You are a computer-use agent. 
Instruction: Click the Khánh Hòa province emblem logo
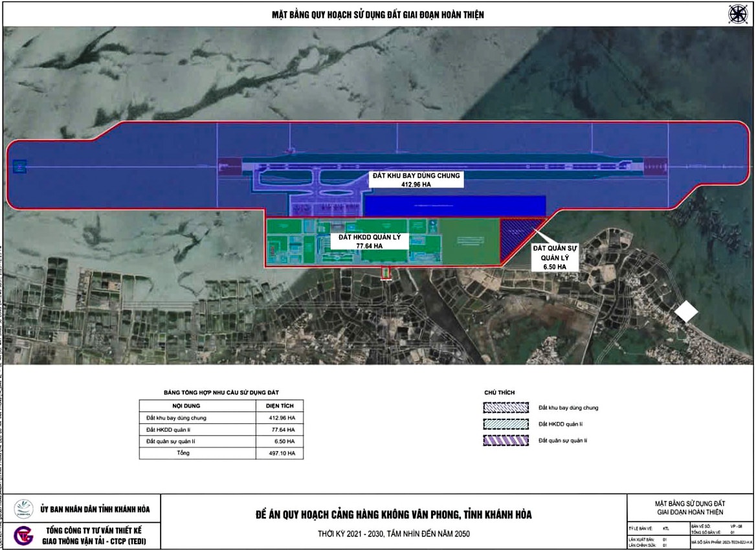(24, 509)
